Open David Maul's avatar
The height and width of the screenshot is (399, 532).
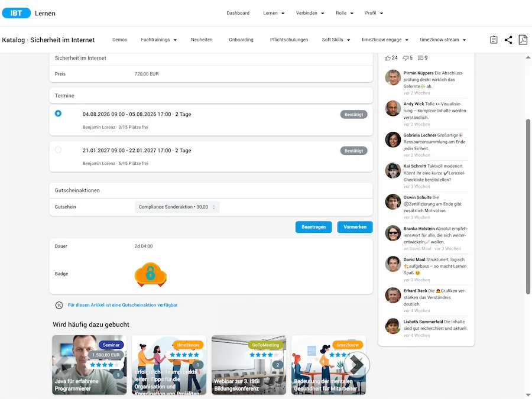pos(393,264)
